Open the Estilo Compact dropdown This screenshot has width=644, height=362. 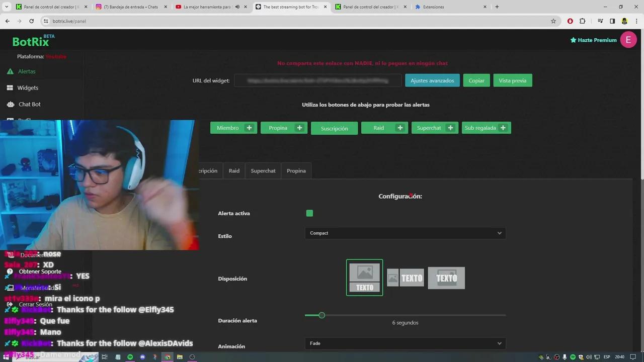coord(405,233)
